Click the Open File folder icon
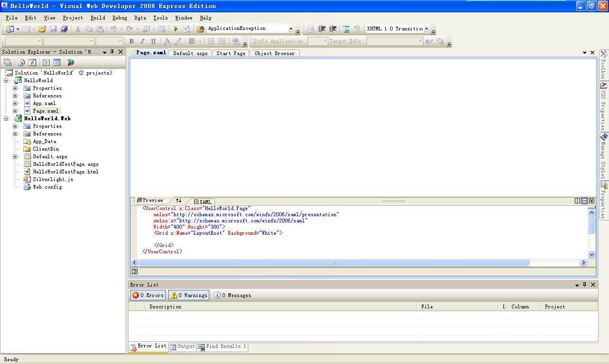Image resolution: width=609 pixels, height=364 pixels. [x=42, y=29]
